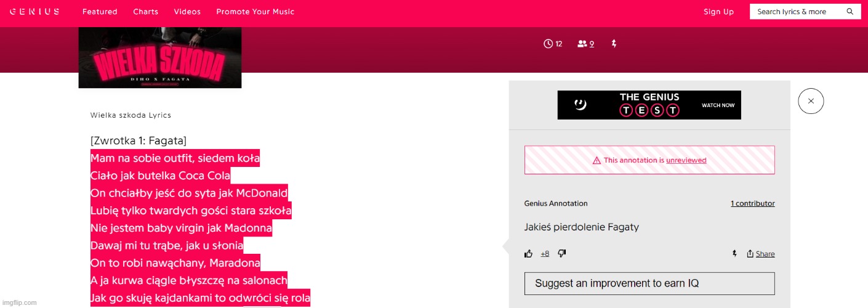Image resolution: width=868 pixels, height=308 pixels.
Task: Click the share arrow icon
Action: tap(750, 254)
